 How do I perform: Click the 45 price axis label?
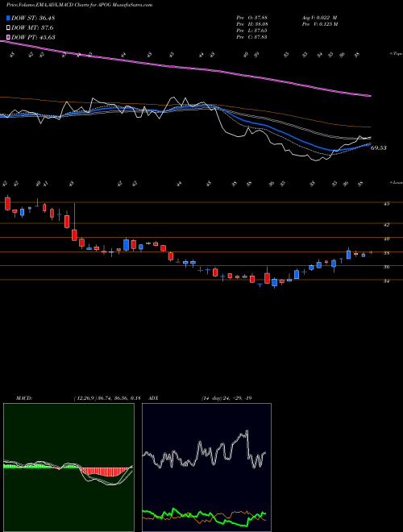pos(386,204)
